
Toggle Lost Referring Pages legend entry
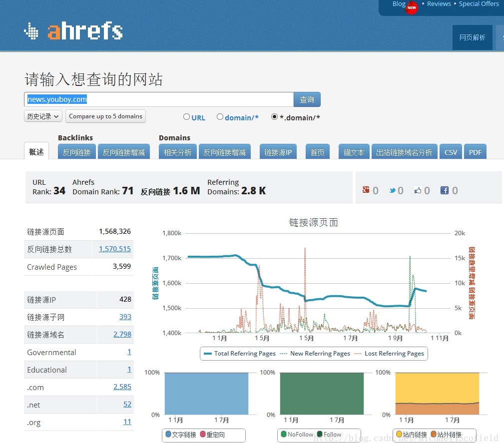pos(389,354)
